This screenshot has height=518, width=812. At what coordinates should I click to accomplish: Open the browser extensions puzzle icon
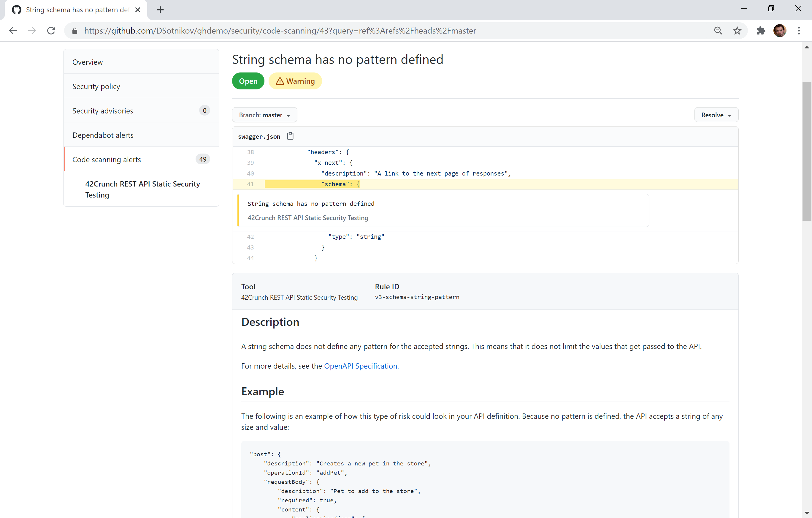click(761, 31)
